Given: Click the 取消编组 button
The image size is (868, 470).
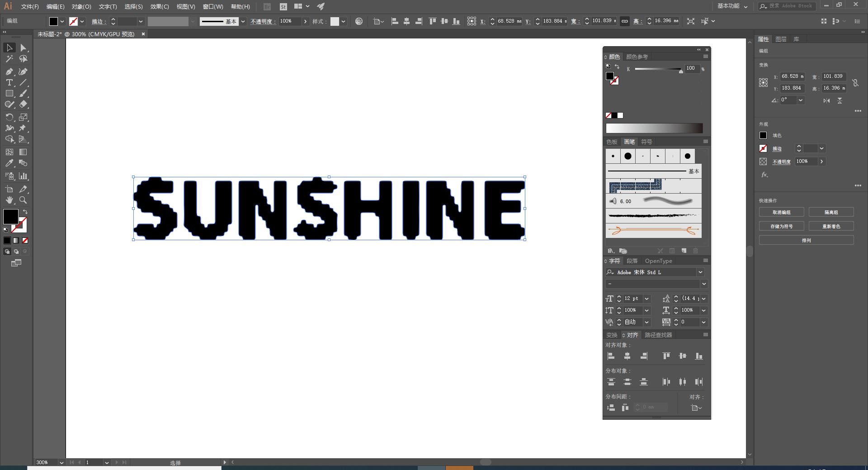Looking at the screenshot, I should click(781, 212).
